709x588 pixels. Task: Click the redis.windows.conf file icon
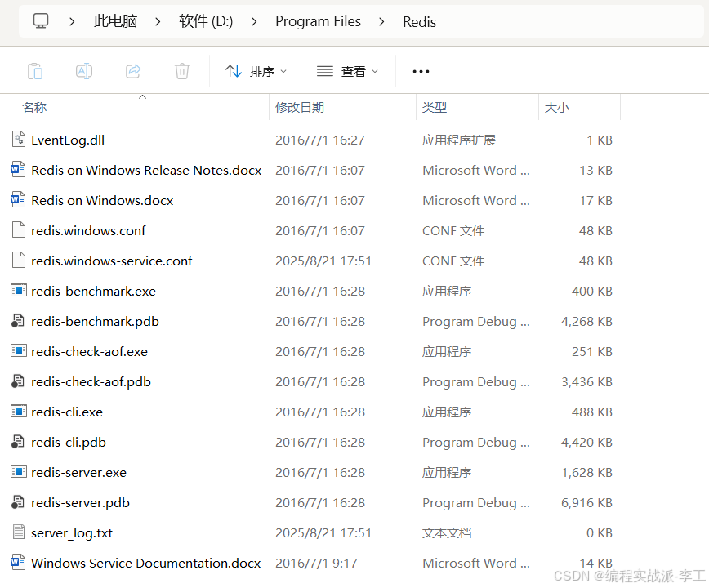(19, 230)
